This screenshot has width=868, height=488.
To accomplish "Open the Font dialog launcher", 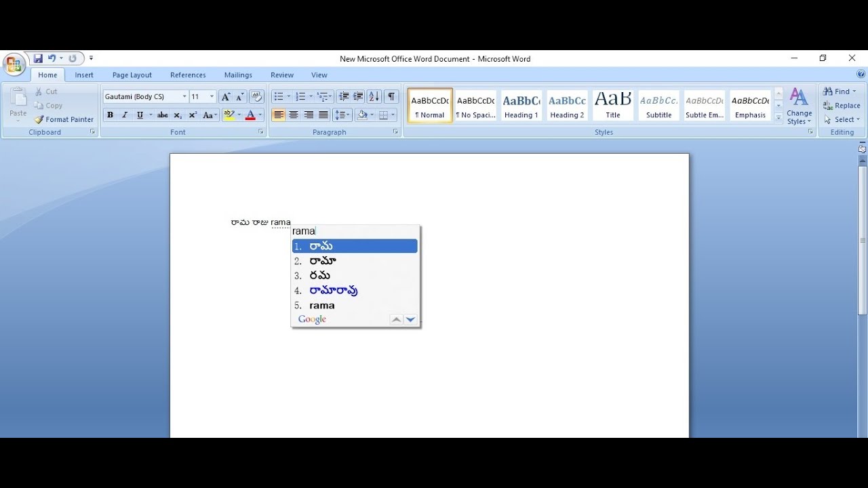I will point(261,132).
